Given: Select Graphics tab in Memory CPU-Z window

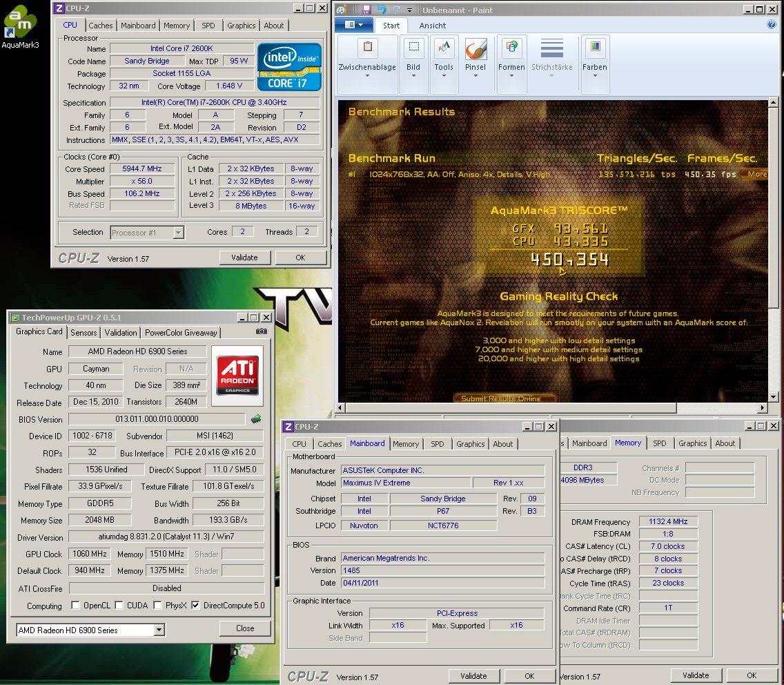Looking at the screenshot, I should tap(692, 443).
